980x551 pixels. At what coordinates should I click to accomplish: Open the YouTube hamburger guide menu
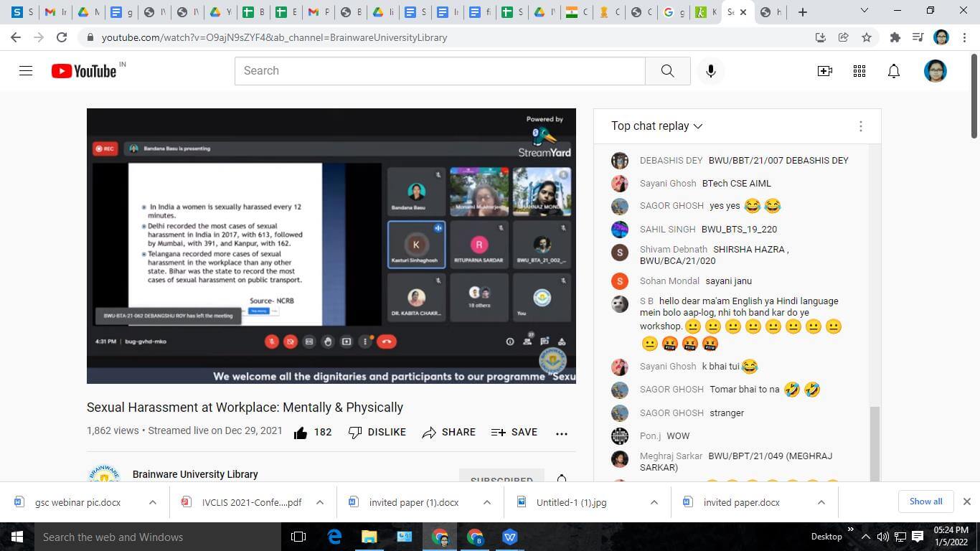pyautogui.click(x=26, y=71)
